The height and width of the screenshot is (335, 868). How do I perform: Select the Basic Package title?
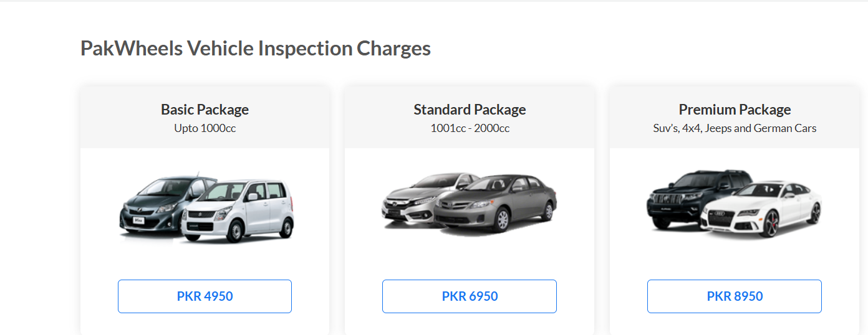(x=205, y=110)
